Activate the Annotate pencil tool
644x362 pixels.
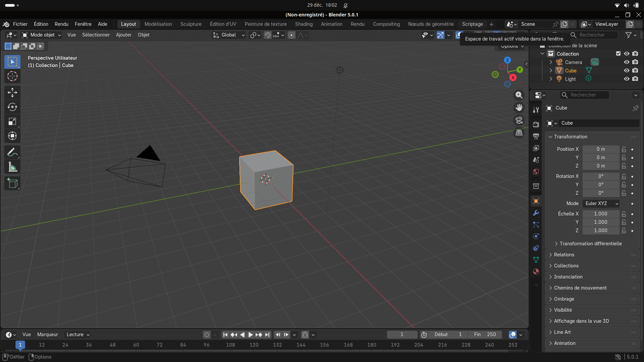12,153
